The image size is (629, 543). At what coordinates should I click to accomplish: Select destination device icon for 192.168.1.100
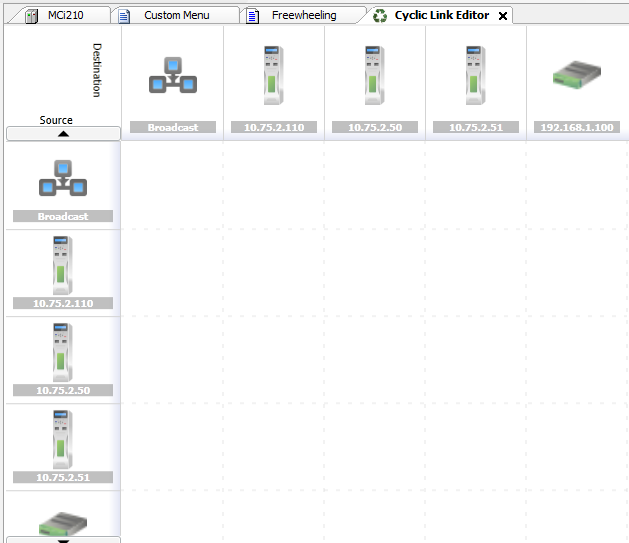(577, 75)
